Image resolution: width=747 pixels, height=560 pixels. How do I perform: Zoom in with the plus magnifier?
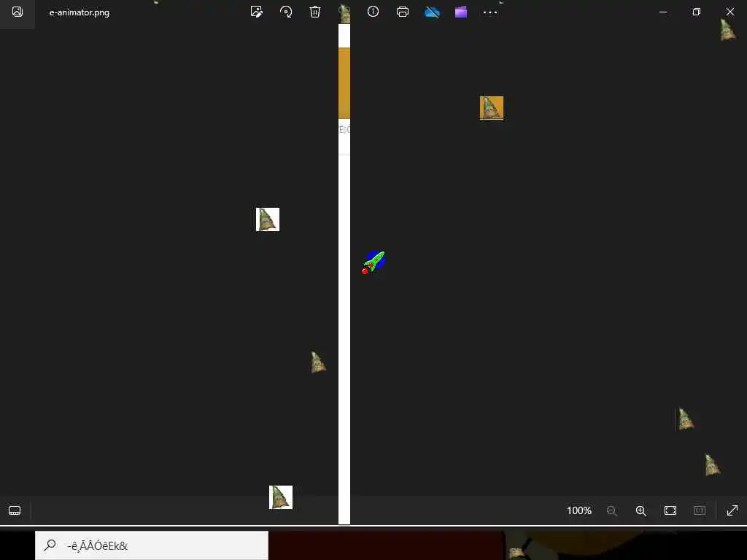(x=641, y=511)
